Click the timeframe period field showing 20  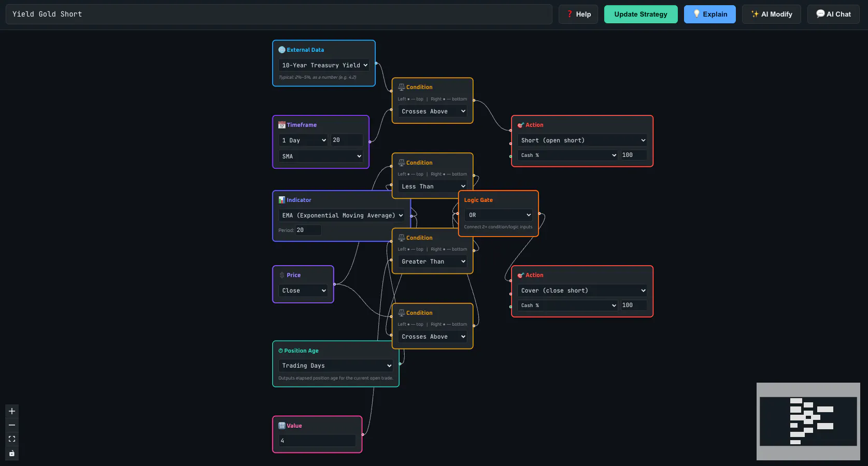tap(347, 140)
